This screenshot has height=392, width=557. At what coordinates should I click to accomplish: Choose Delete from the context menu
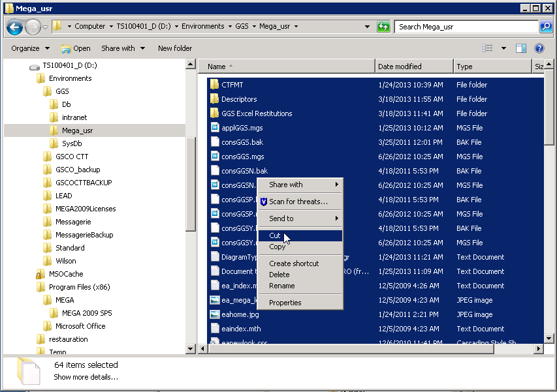[279, 275]
